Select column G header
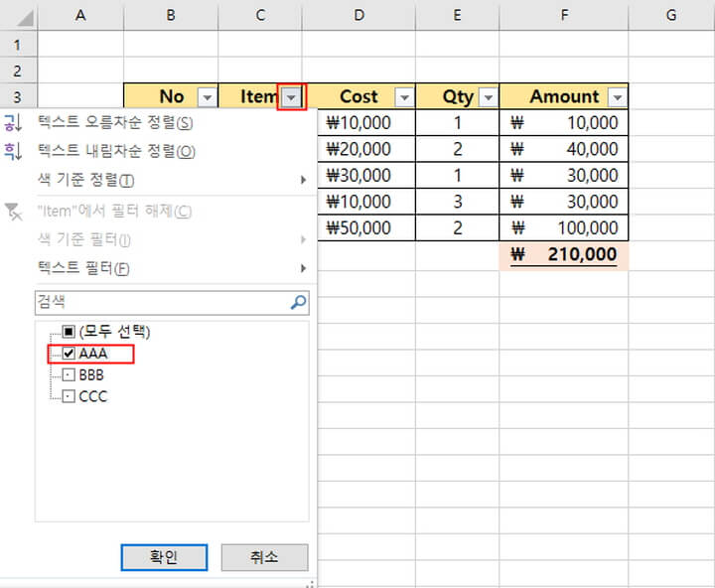 point(671,15)
